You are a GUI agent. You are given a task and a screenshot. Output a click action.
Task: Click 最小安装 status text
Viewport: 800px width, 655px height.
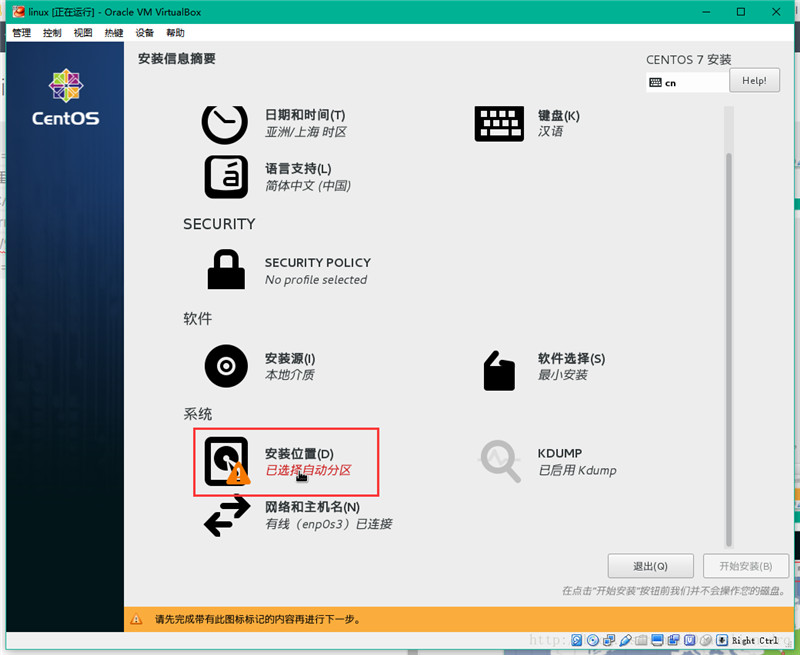[x=562, y=374]
